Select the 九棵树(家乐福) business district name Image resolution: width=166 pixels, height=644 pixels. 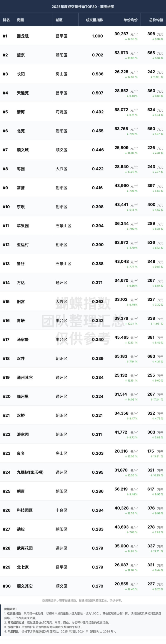(30, 472)
